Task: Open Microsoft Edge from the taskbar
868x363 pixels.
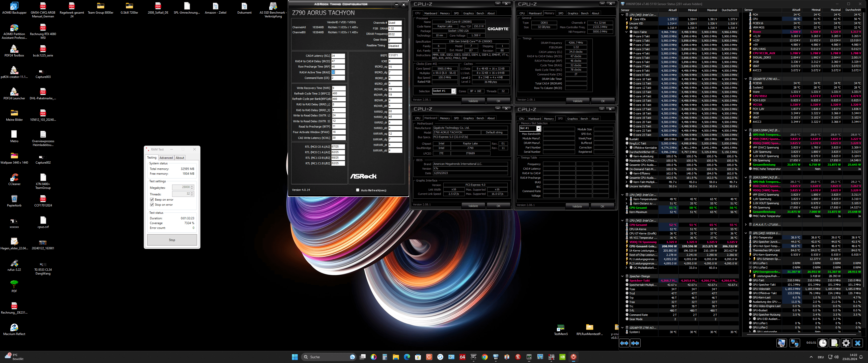Action: 407,357
